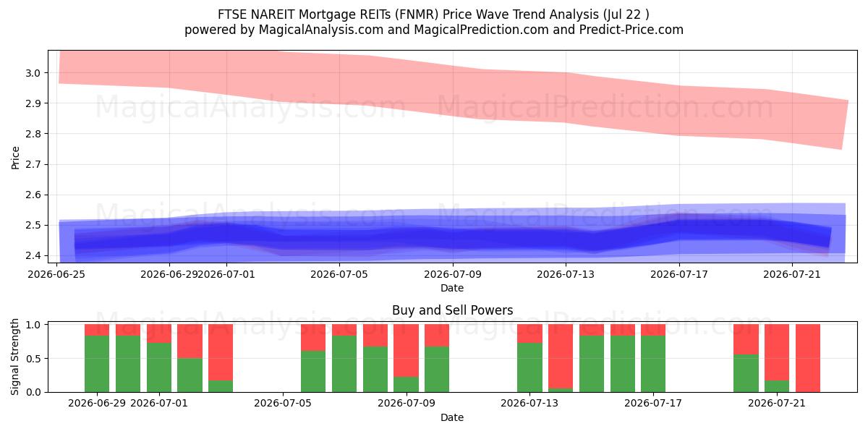Click the 2.8 tick on the Price axis
868x434 pixels.
point(34,134)
